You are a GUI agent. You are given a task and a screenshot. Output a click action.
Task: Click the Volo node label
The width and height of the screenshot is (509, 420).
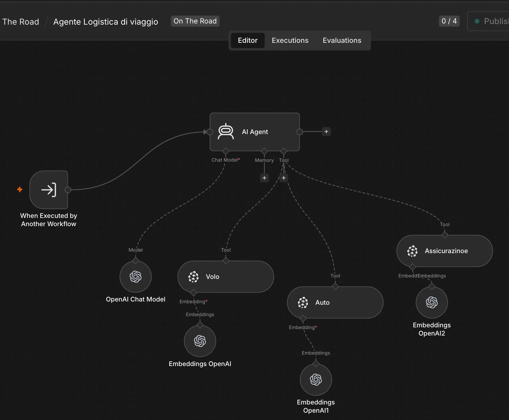pos(213,277)
